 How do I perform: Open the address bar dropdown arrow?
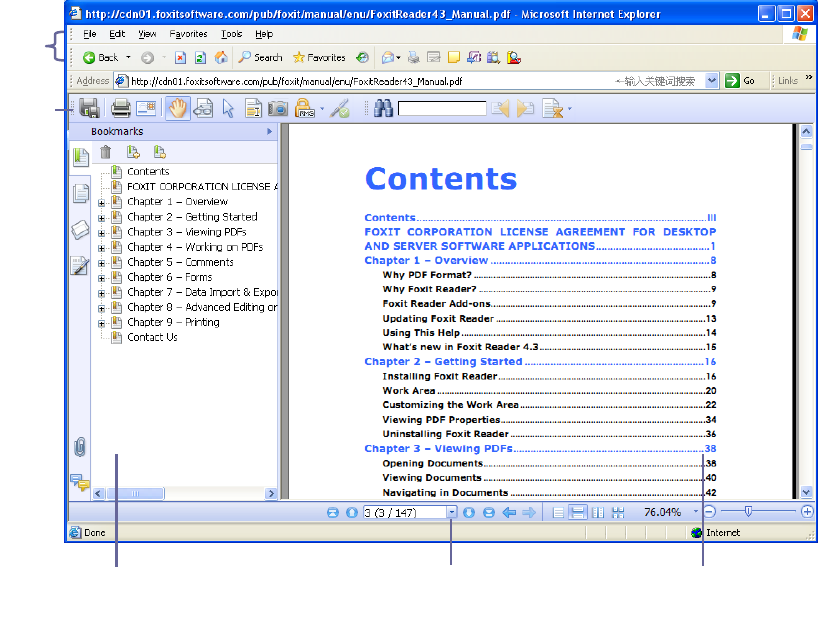(x=712, y=81)
